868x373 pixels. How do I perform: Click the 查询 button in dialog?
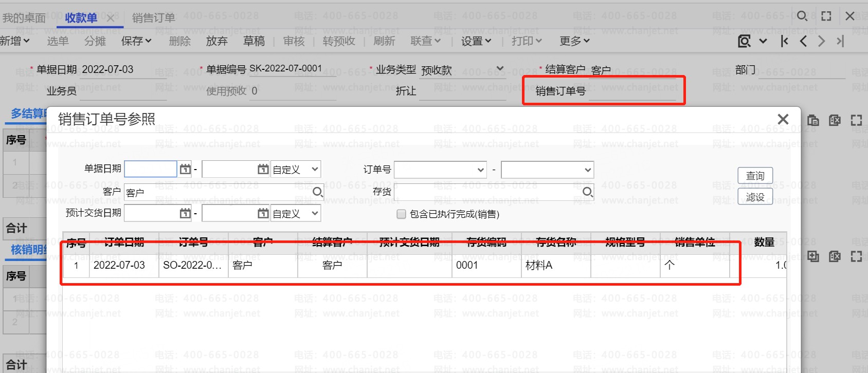755,176
